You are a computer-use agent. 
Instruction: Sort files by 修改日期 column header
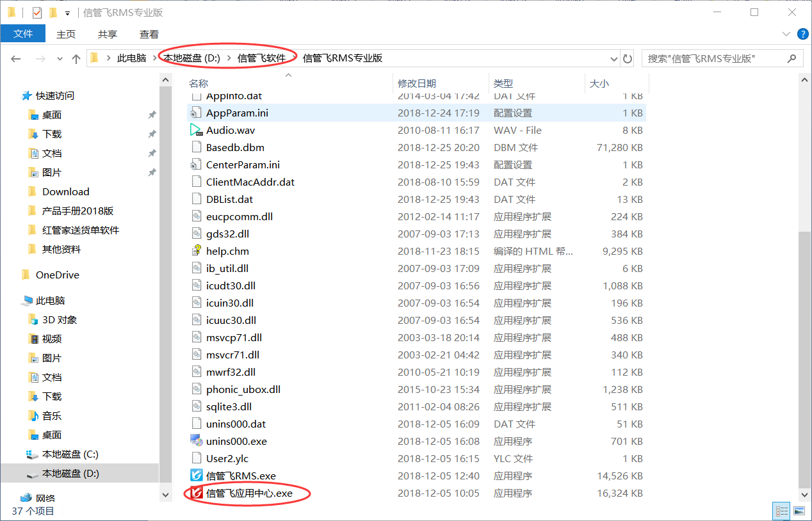(x=417, y=83)
